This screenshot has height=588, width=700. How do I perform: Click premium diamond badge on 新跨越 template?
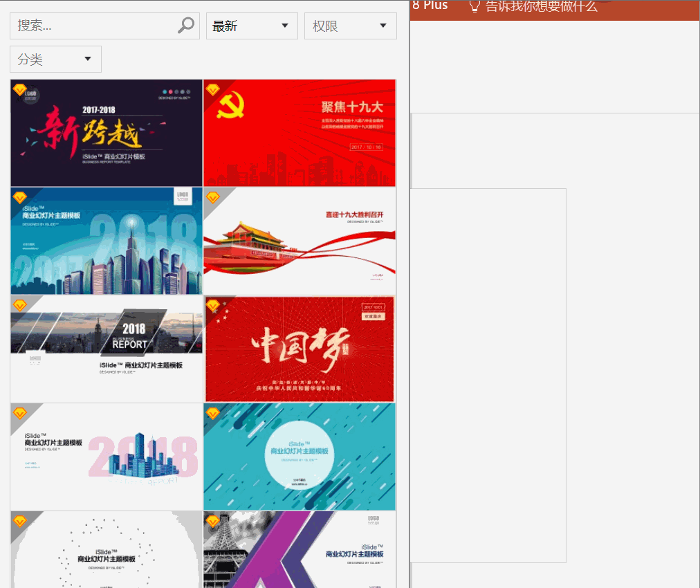[x=19, y=89]
